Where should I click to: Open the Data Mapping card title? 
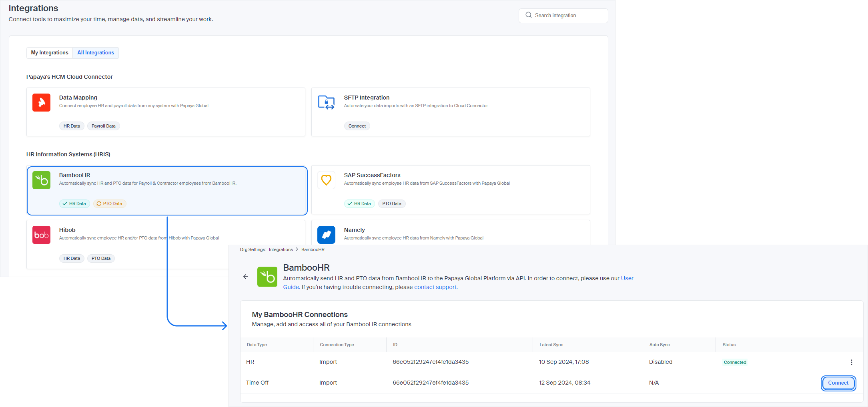pos(78,98)
